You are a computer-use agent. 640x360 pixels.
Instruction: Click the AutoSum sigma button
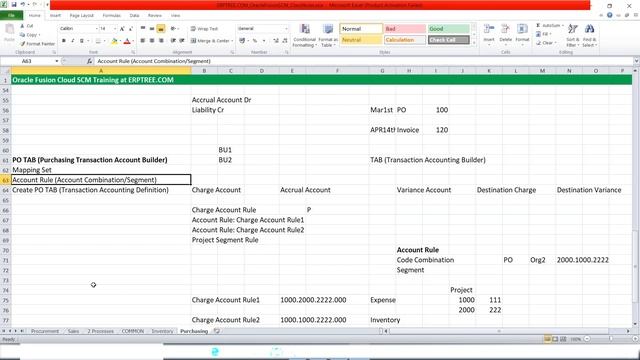548,25
